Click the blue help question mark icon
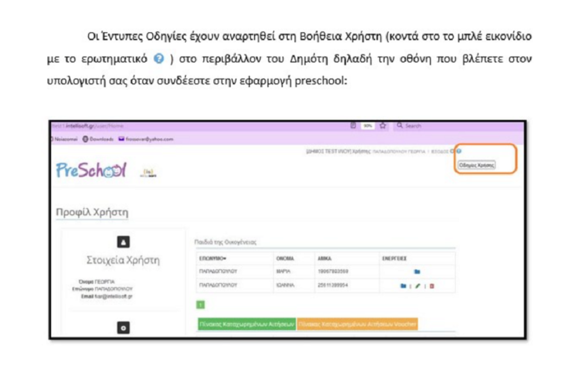This screenshot has height=377, width=588. pyautogui.click(x=459, y=151)
